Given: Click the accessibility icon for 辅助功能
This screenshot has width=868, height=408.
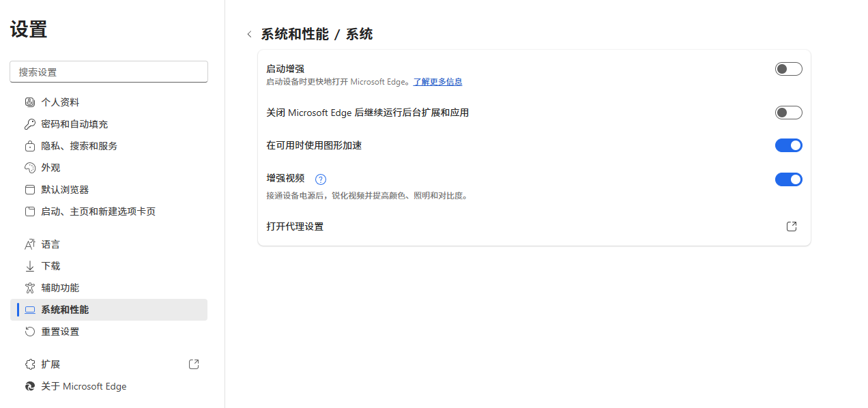Looking at the screenshot, I should tap(29, 288).
